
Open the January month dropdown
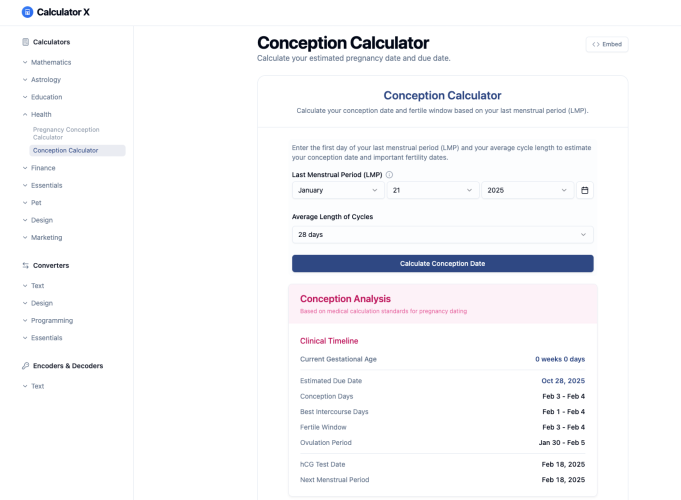[x=338, y=190]
